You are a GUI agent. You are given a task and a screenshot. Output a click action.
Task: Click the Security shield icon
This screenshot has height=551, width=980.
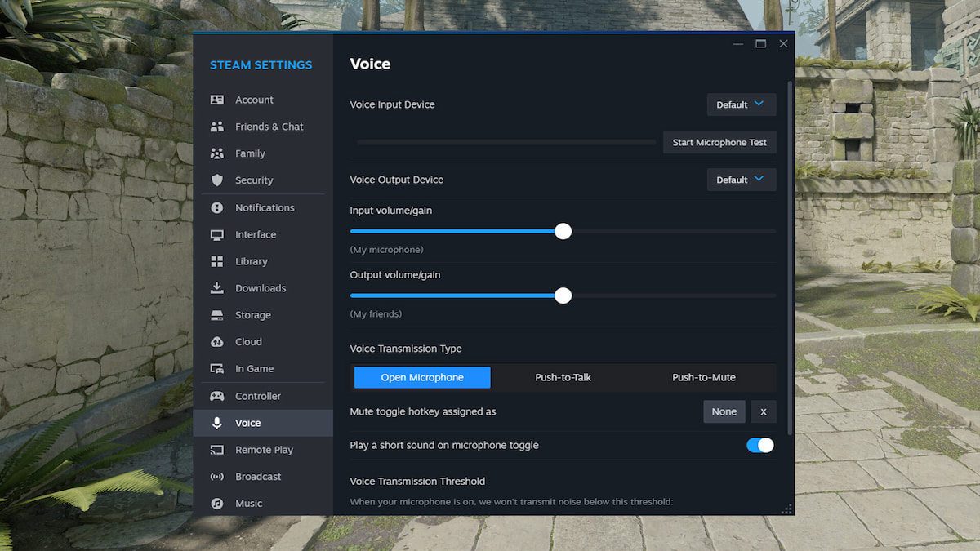216,180
